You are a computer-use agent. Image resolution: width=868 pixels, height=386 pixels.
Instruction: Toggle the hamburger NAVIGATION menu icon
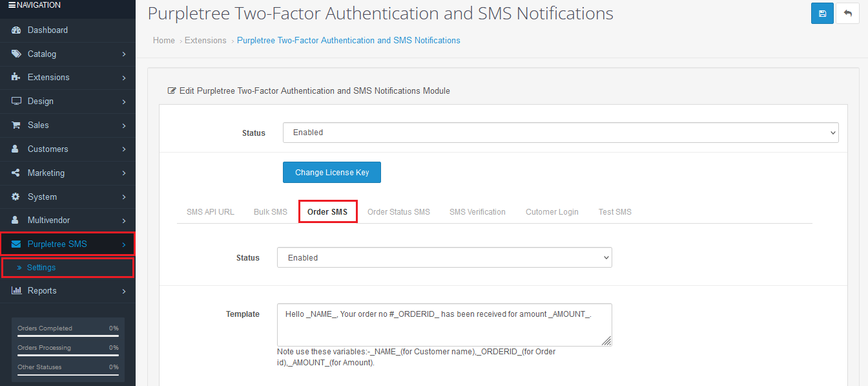pos(12,5)
